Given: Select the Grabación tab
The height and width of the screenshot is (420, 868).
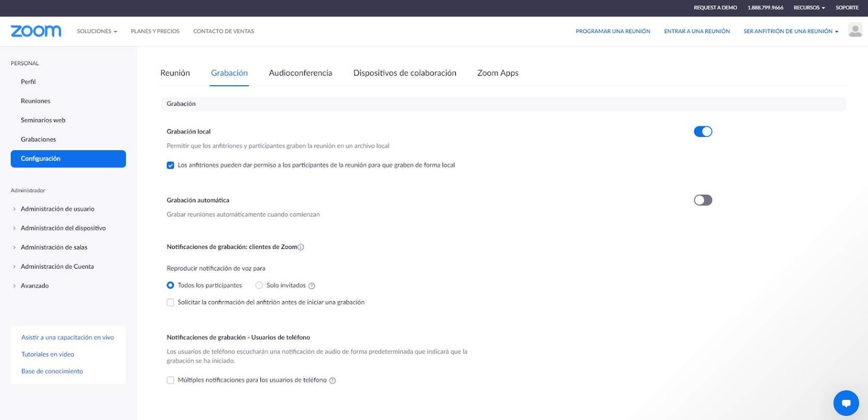Looking at the screenshot, I should tap(229, 73).
